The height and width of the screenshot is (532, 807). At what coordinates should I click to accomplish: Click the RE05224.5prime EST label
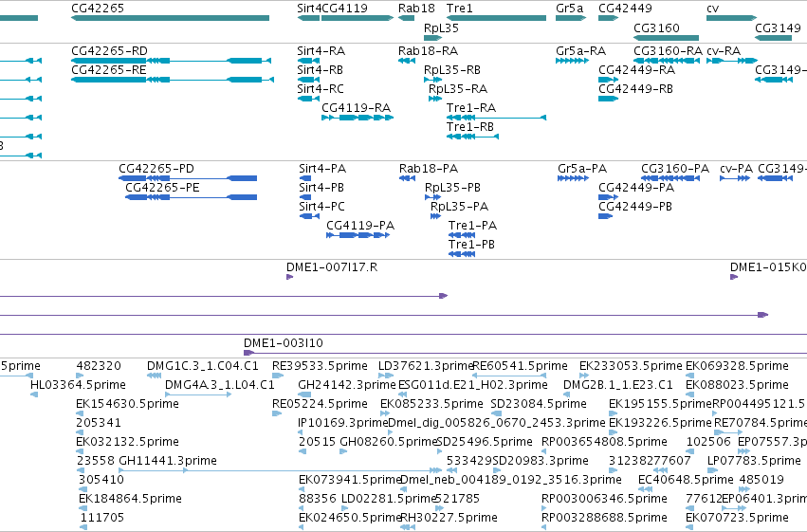(x=321, y=404)
